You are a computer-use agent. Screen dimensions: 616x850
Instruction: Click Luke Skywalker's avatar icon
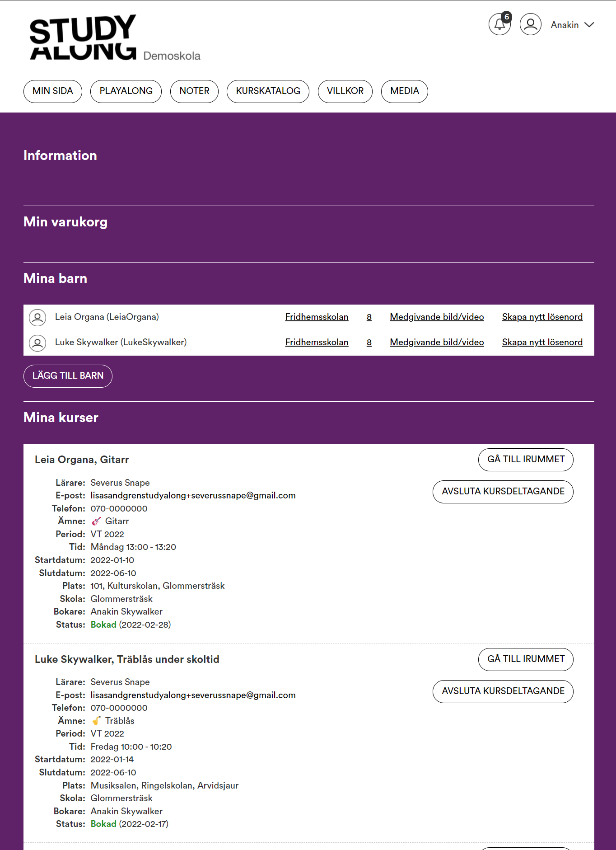click(37, 343)
